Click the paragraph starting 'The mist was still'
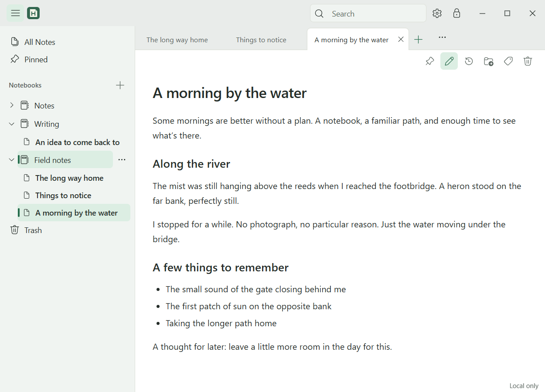The image size is (545, 392). pos(337,193)
